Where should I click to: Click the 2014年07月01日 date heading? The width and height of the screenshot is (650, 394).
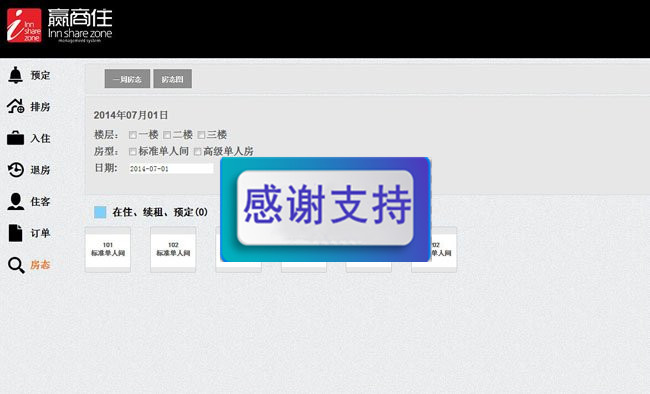click(x=131, y=115)
